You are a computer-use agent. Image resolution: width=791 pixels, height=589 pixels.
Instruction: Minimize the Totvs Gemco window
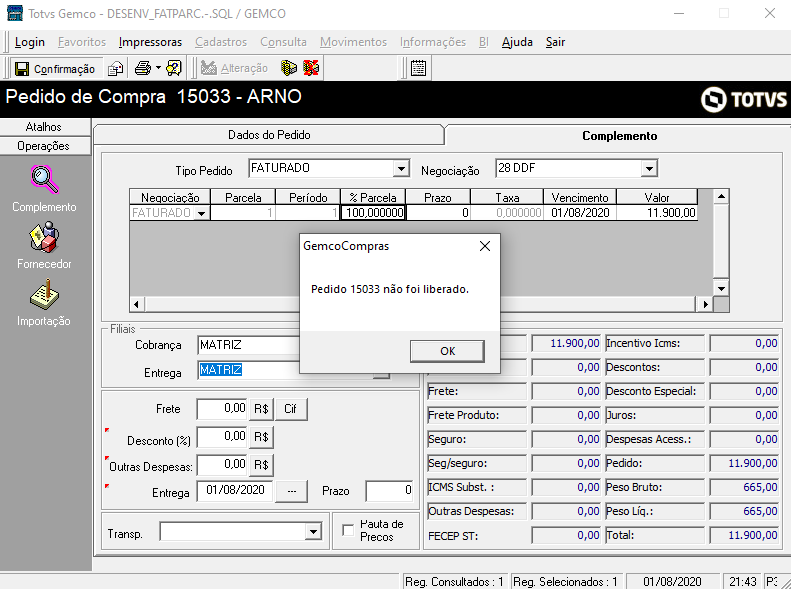pyautogui.click(x=679, y=14)
